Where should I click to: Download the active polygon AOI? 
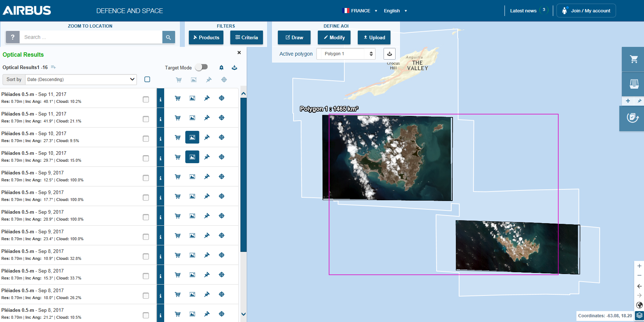click(389, 54)
